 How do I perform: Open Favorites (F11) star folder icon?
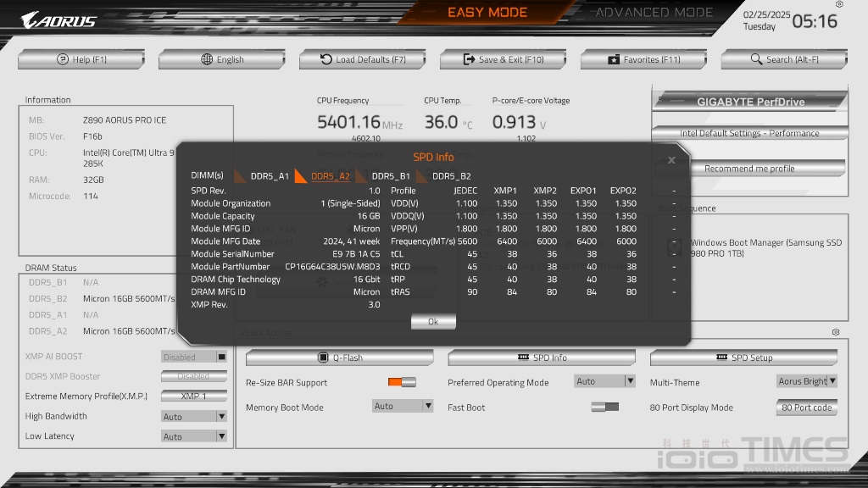(x=614, y=59)
